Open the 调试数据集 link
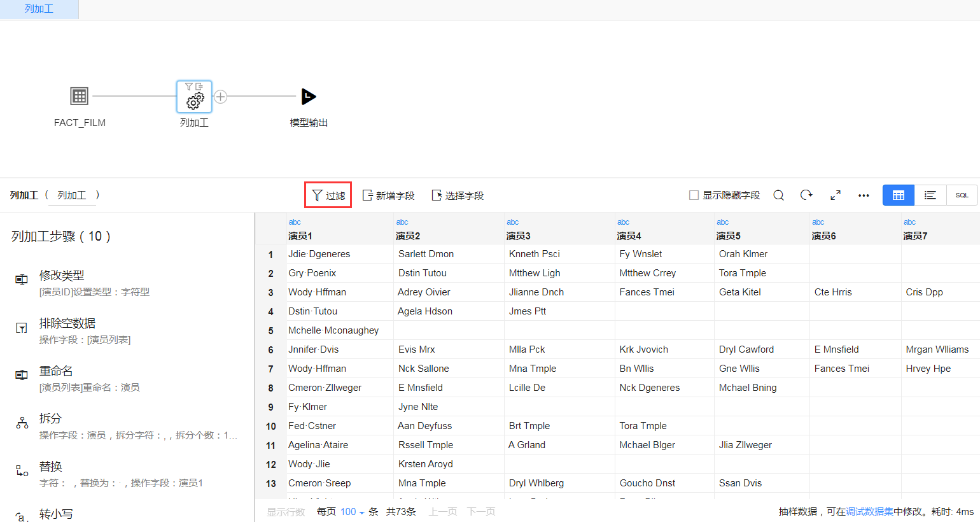This screenshot has height=522, width=980. coord(869,512)
